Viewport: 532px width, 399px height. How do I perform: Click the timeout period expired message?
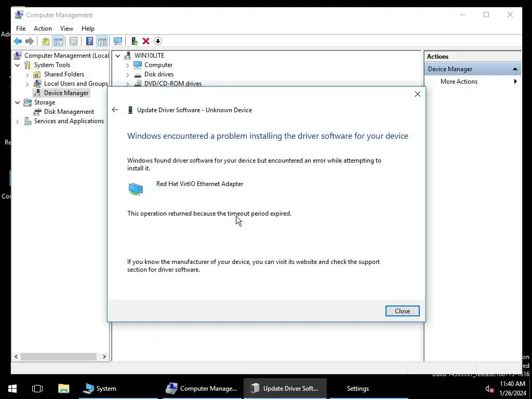[x=209, y=214]
